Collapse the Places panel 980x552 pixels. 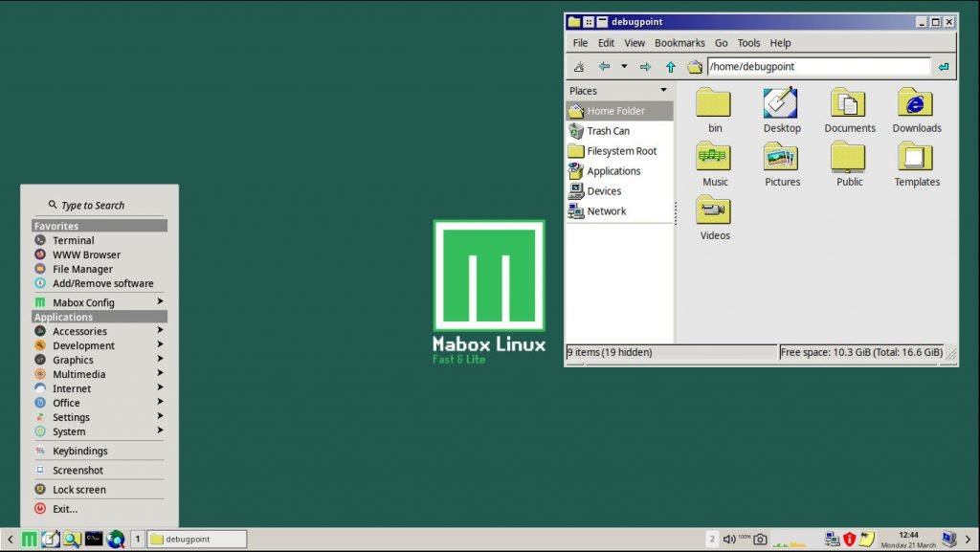tap(664, 90)
